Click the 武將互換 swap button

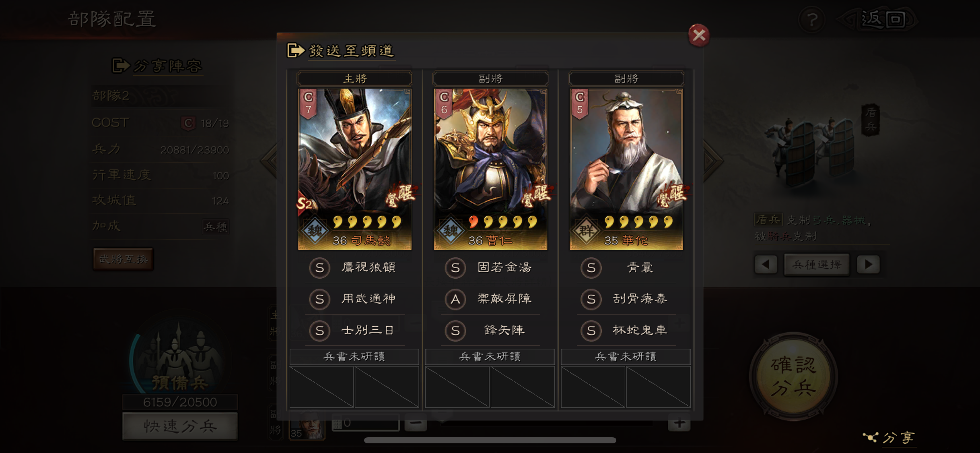[x=123, y=259]
